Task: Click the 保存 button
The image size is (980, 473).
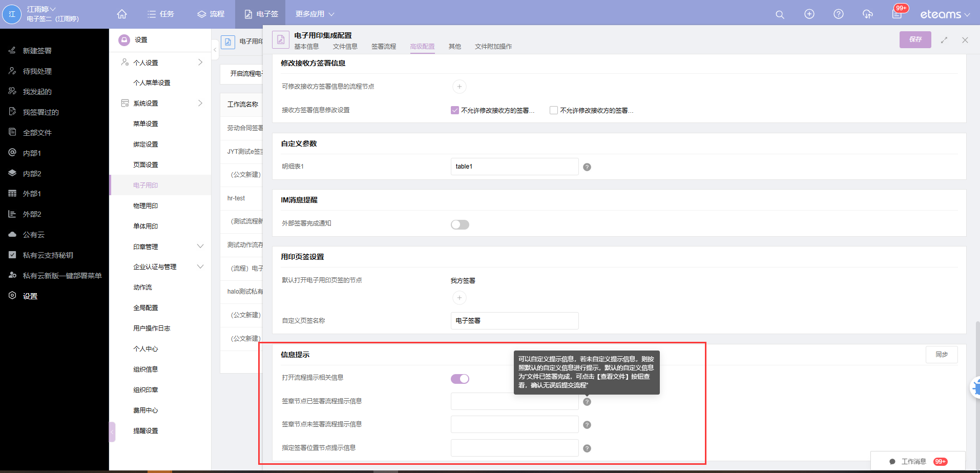Action: pyautogui.click(x=915, y=39)
